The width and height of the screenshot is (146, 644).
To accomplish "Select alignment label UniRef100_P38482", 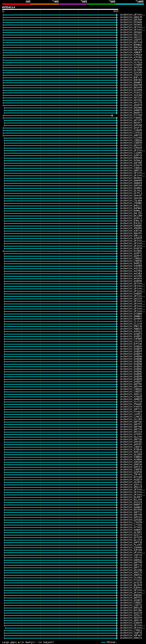I will tap(131, 118).
